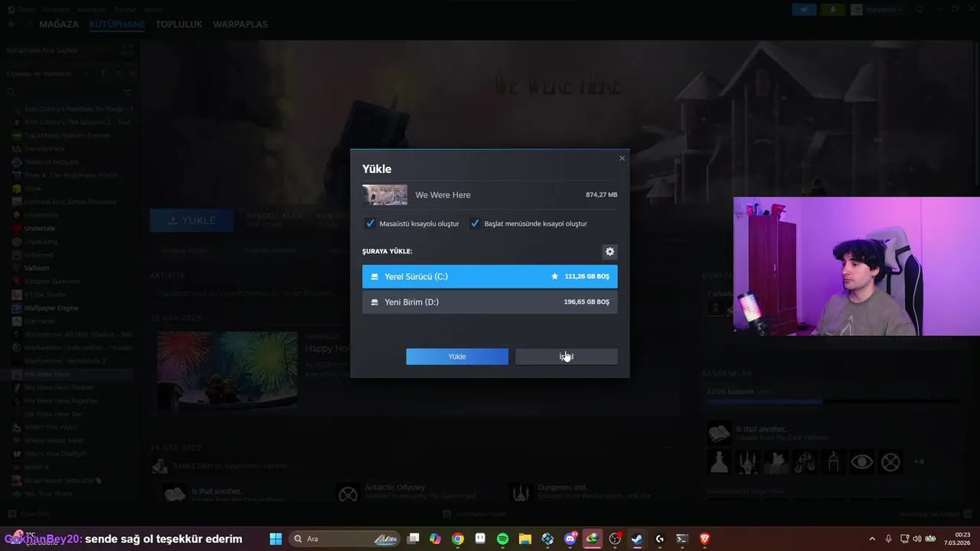Open Discord from the taskbar
The height and width of the screenshot is (551, 980).
click(570, 539)
